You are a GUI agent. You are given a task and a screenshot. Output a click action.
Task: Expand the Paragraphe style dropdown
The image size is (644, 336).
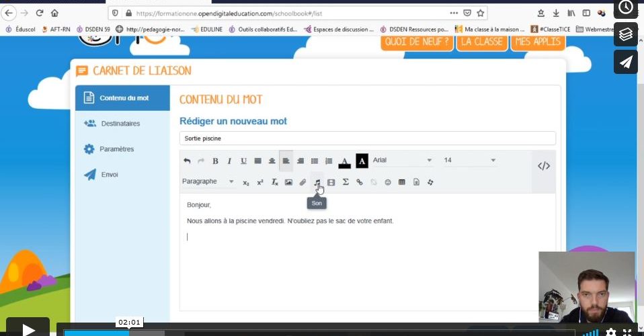coord(208,181)
